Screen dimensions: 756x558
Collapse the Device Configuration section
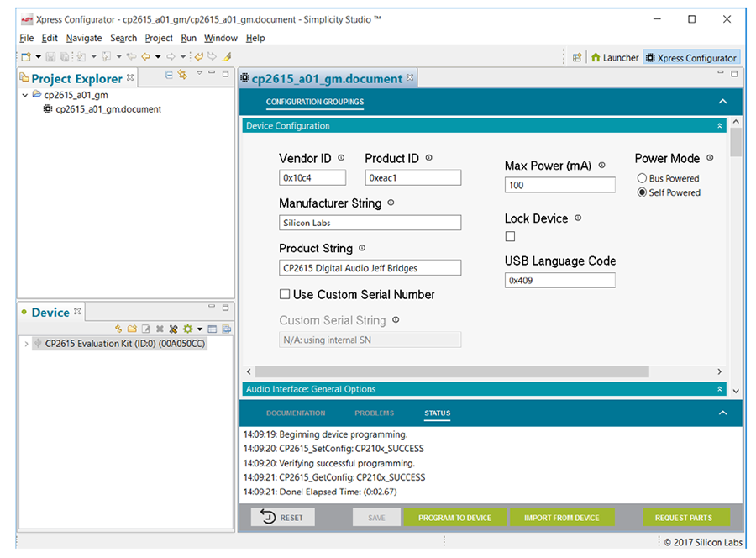pyautogui.click(x=720, y=125)
